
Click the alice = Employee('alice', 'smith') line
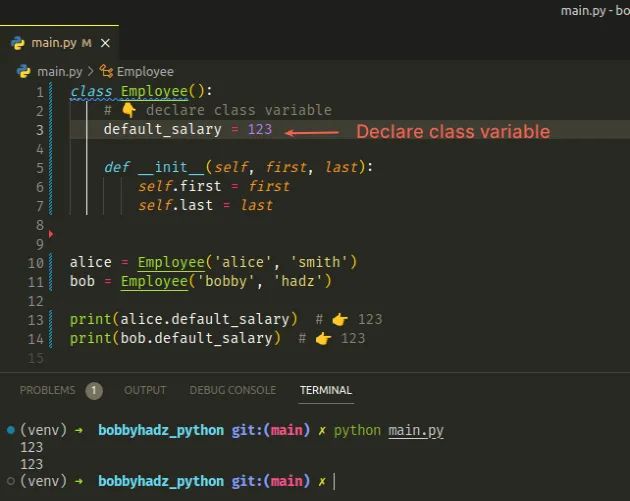213,262
